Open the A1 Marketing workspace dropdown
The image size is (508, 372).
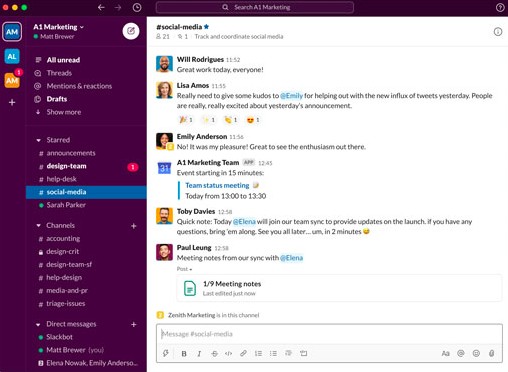tap(58, 27)
